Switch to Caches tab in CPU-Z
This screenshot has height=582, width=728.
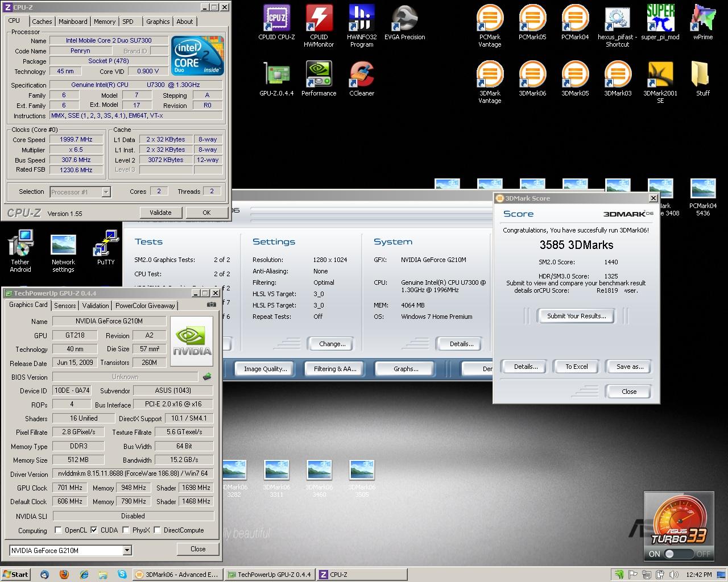click(42, 22)
